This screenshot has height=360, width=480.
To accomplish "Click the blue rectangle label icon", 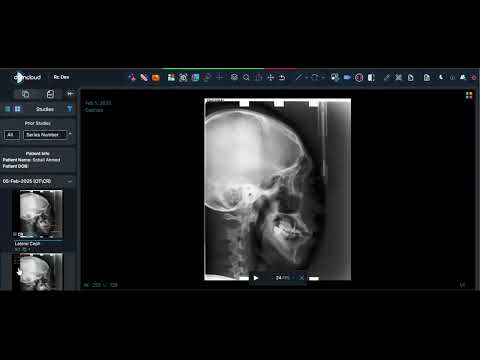I will (x=347, y=78).
